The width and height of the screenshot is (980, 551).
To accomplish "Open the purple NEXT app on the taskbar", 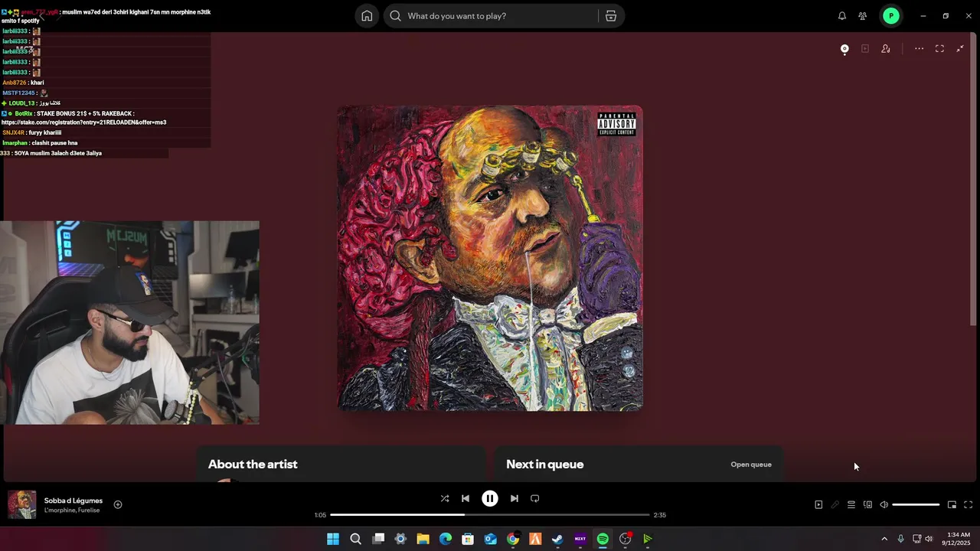I will point(580,539).
